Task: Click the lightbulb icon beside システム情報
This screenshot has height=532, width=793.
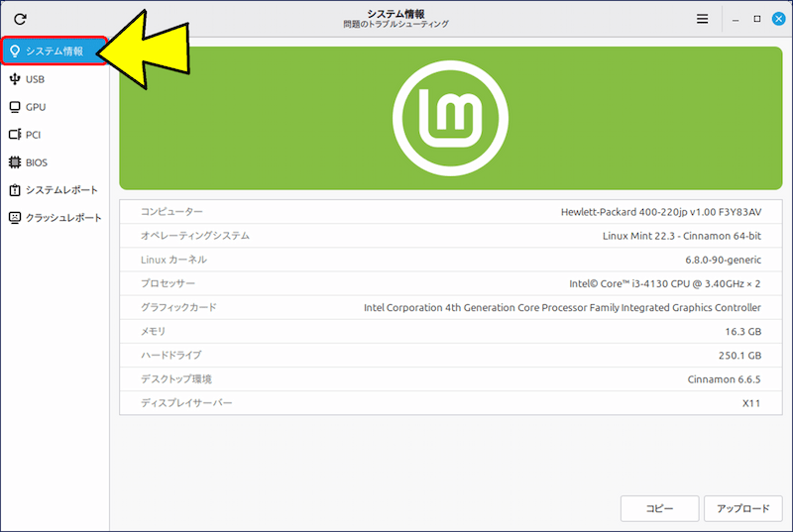Action: (15, 52)
